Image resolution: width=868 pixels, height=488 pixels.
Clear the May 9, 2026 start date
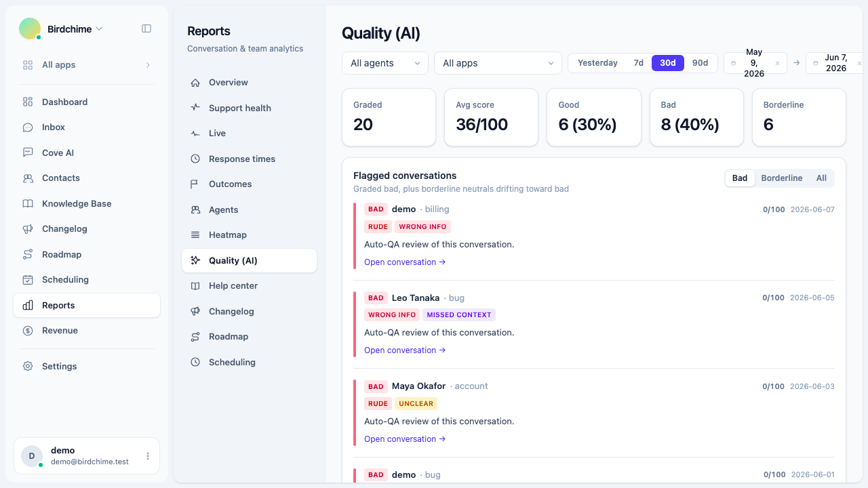pyautogui.click(x=777, y=63)
